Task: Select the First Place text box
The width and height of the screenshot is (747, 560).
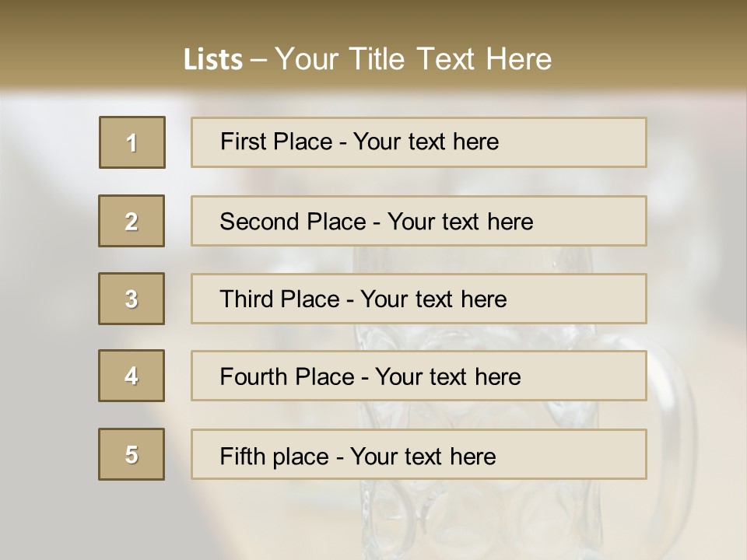Action: pos(419,142)
